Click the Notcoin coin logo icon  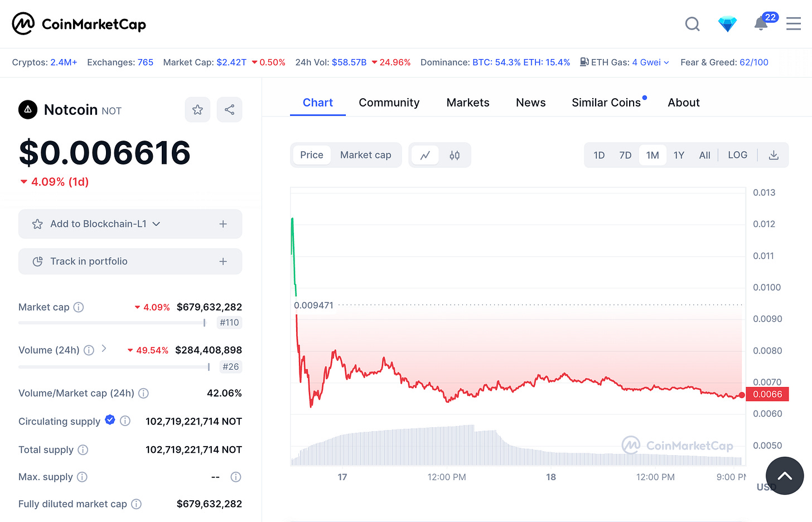point(28,110)
